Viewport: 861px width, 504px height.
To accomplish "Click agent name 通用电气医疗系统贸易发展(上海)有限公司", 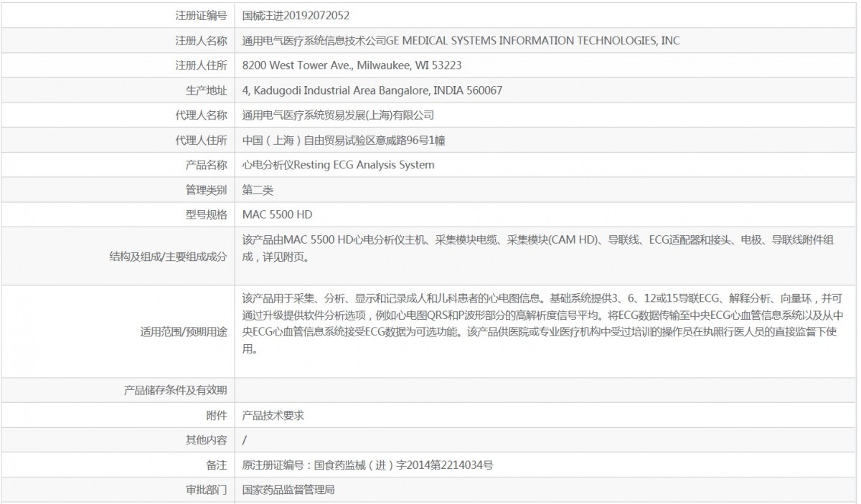I will [x=339, y=115].
